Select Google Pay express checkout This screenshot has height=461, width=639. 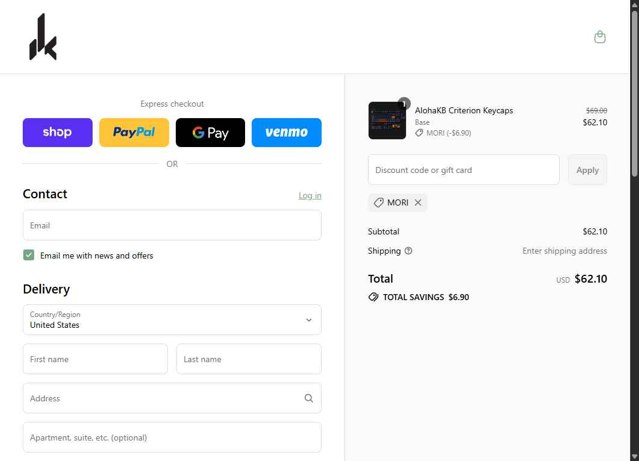210,132
